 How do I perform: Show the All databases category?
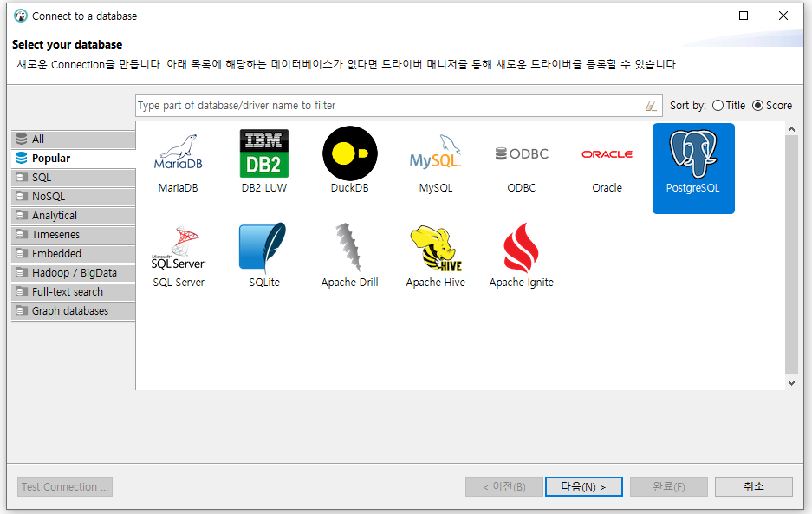74,140
